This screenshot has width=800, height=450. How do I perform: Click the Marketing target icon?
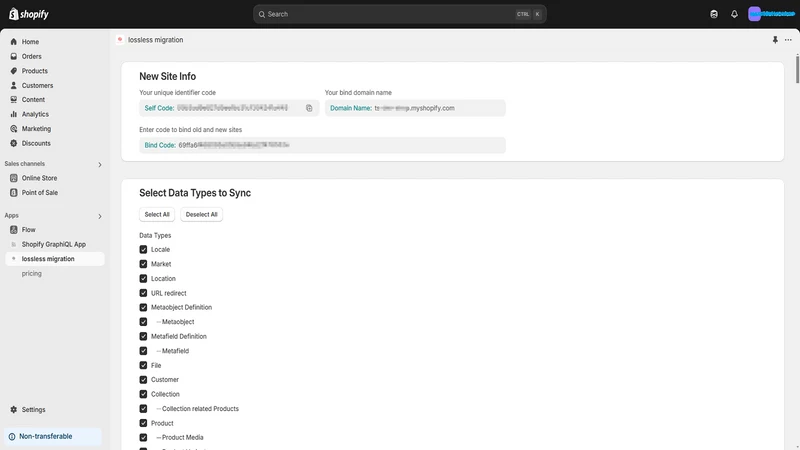click(x=14, y=129)
